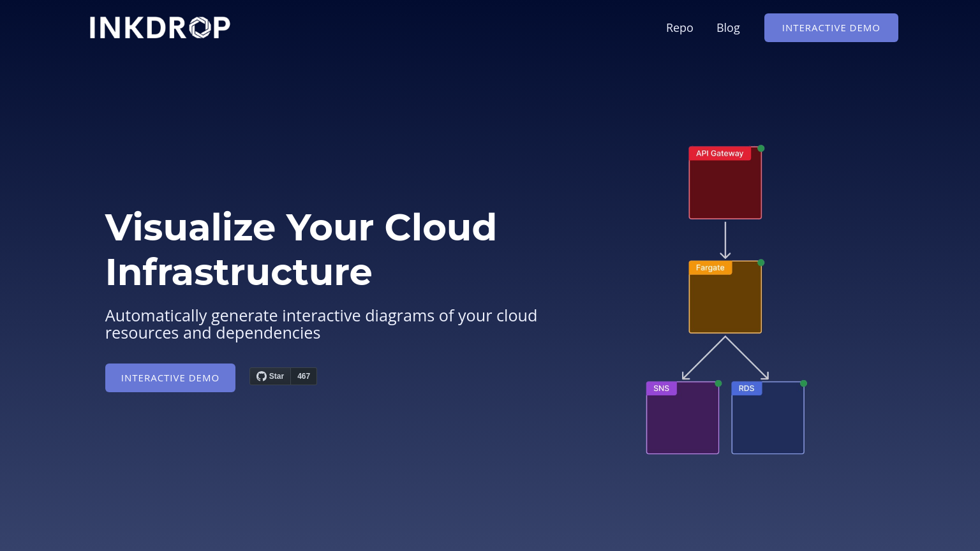Click arrow connecting API Gateway to Fargate
This screenshot has height=551, width=980.
tap(725, 239)
